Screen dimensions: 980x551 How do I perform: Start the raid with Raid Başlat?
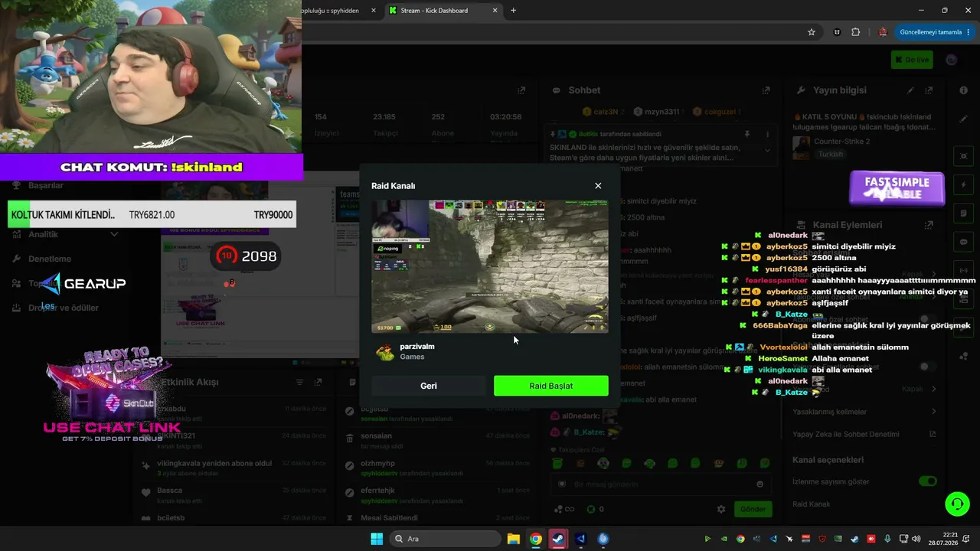[551, 386]
